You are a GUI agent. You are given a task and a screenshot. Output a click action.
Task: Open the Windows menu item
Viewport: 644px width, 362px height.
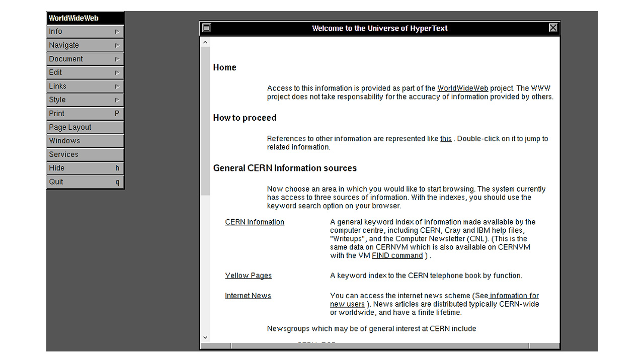(85, 141)
